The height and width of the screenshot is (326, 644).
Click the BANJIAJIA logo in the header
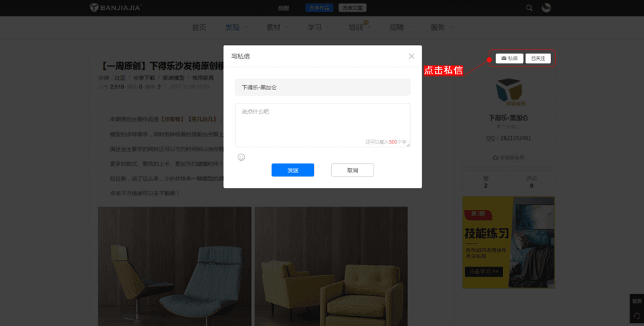(x=116, y=7)
